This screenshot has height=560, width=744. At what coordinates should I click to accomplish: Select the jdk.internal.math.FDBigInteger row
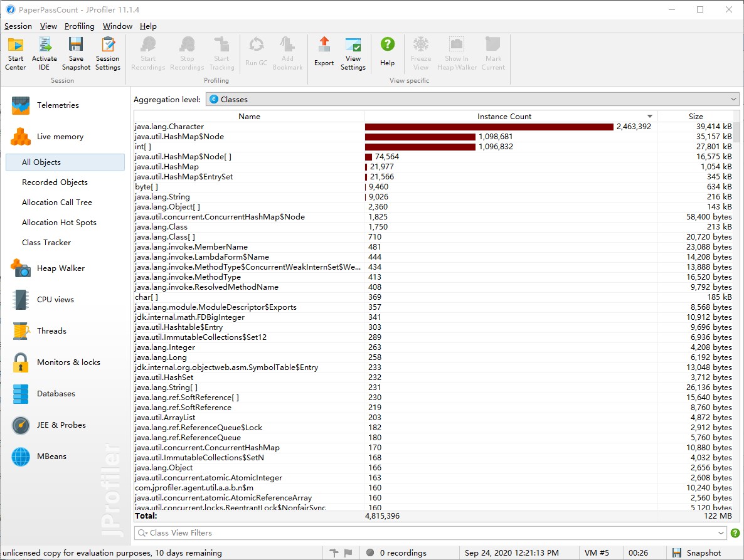point(433,317)
